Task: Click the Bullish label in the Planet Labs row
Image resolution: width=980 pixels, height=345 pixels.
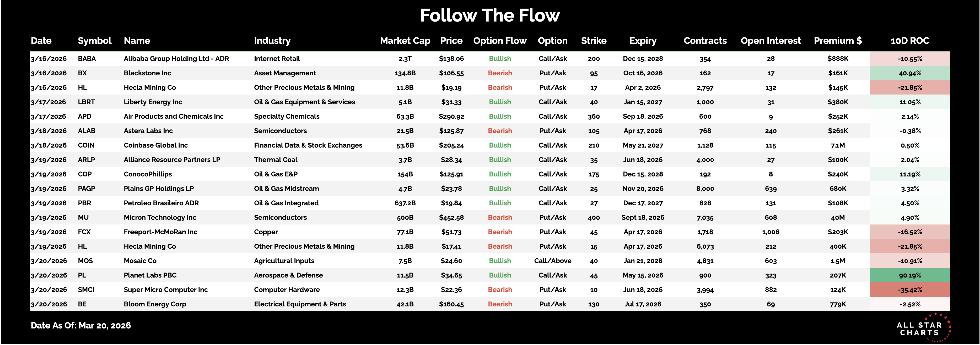Action: coord(500,275)
